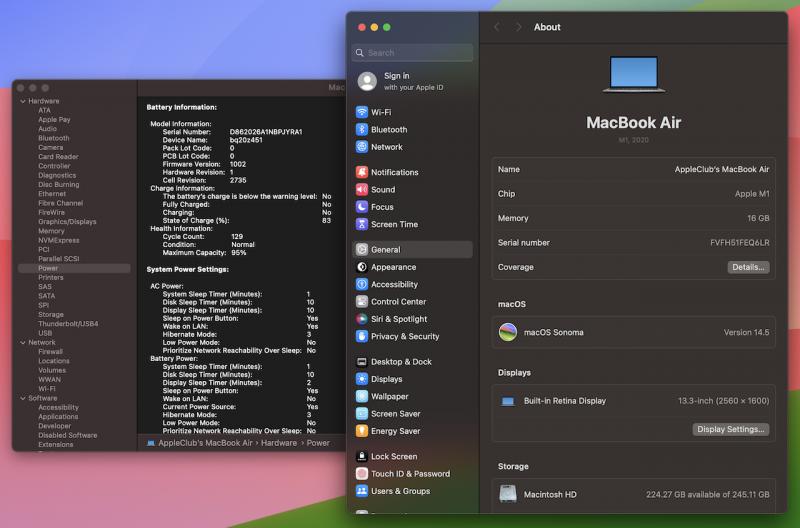Click the back arrow in About header

[x=497, y=27]
